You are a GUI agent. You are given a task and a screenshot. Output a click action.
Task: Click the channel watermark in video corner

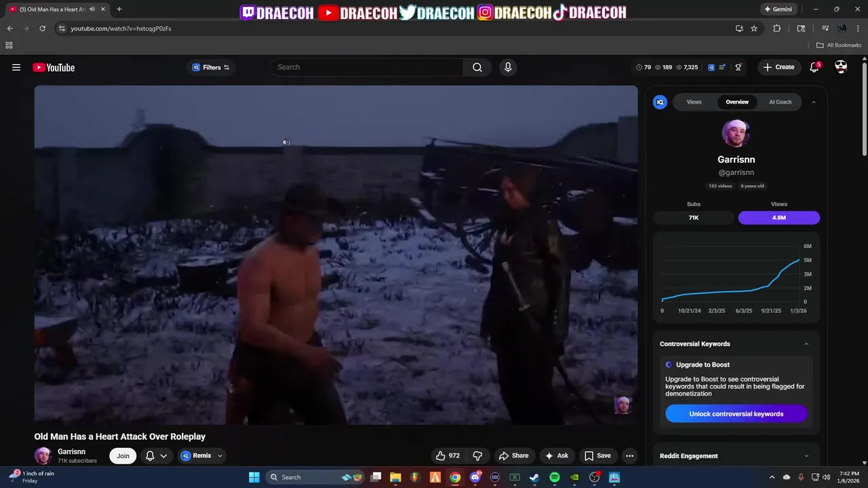coord(623,405)
